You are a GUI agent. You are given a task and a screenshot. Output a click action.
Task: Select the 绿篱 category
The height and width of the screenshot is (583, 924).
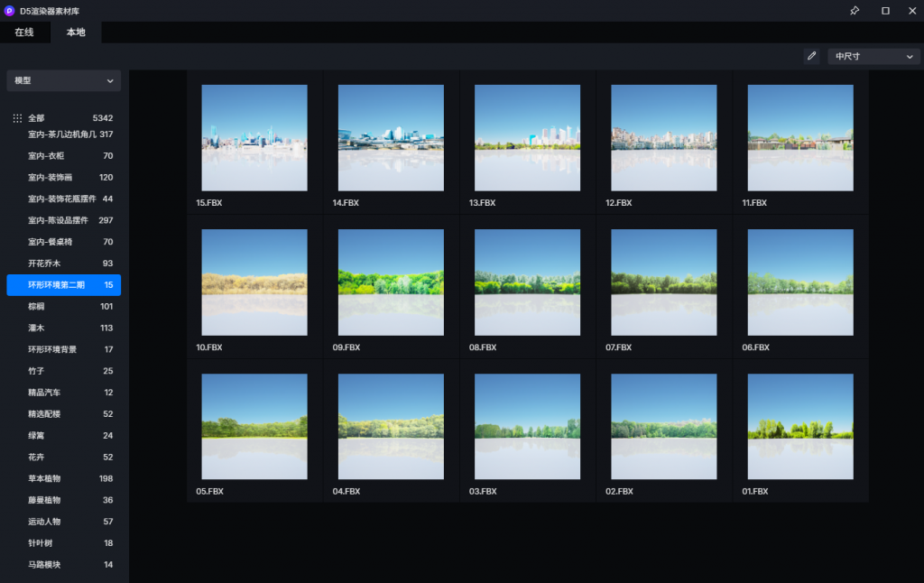pos(64,436)
